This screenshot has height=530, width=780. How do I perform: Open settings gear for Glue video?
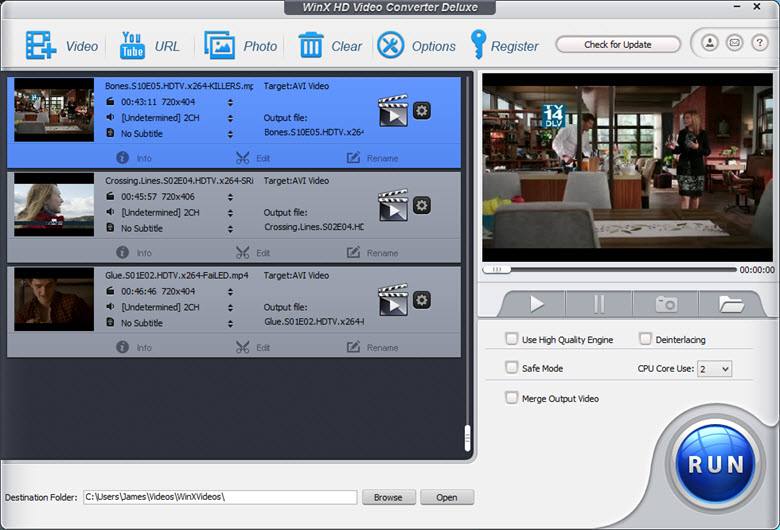coord(422,300)
